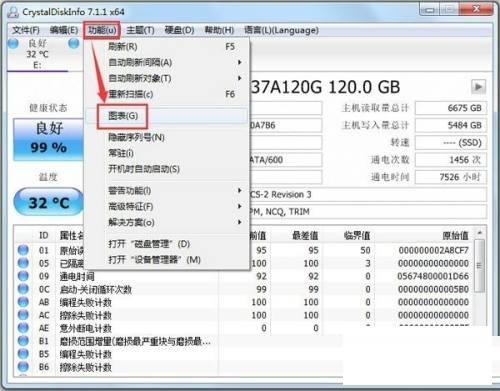Open the 硬盘(D) menu

coord(179,30)
